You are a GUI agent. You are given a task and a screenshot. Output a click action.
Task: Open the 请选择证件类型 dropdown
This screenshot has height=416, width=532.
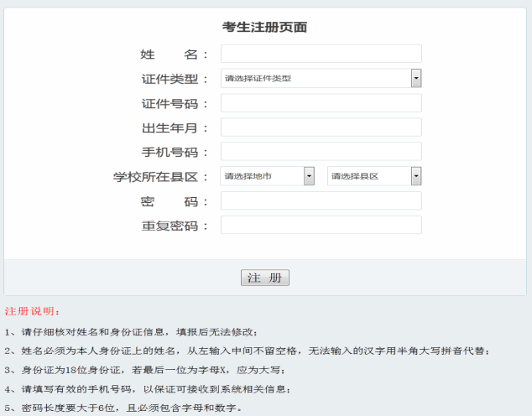click(321, 79)
